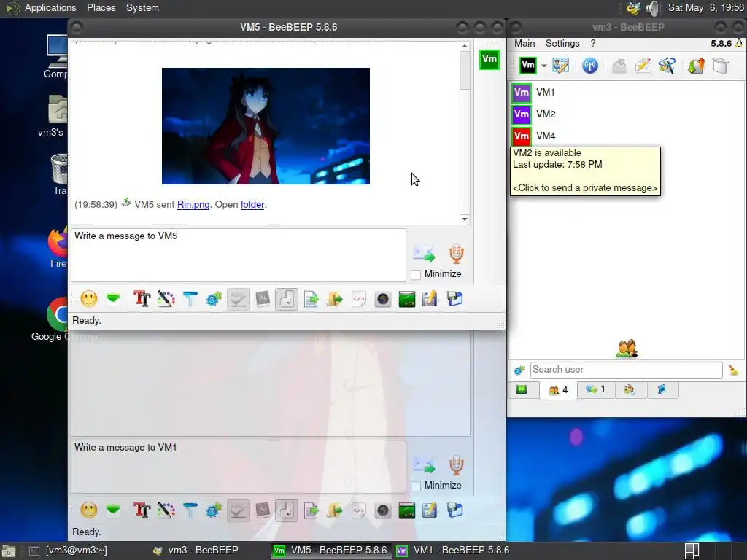This screenshot has width=747, height=560.
Task: Click blue floppy save icon in VM5 chat
Action: click(455, 299)
